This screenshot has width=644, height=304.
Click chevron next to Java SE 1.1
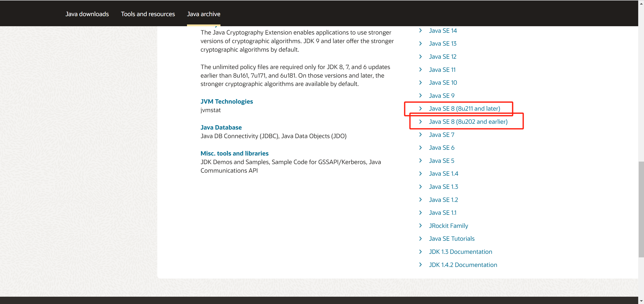[420, 212]
